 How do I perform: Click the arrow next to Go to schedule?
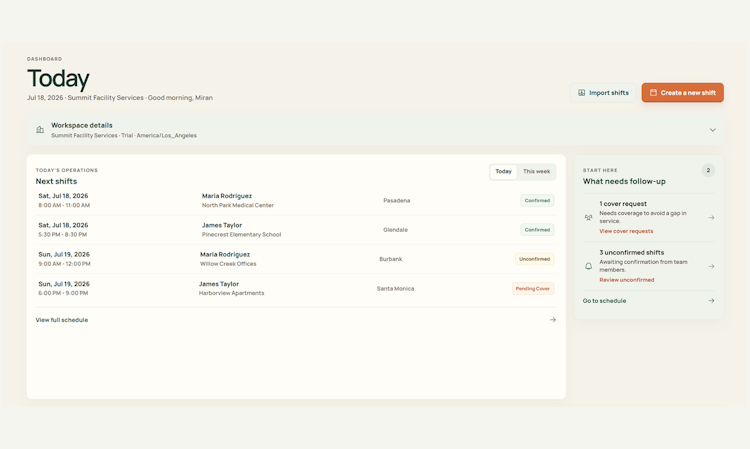(711, 301)
